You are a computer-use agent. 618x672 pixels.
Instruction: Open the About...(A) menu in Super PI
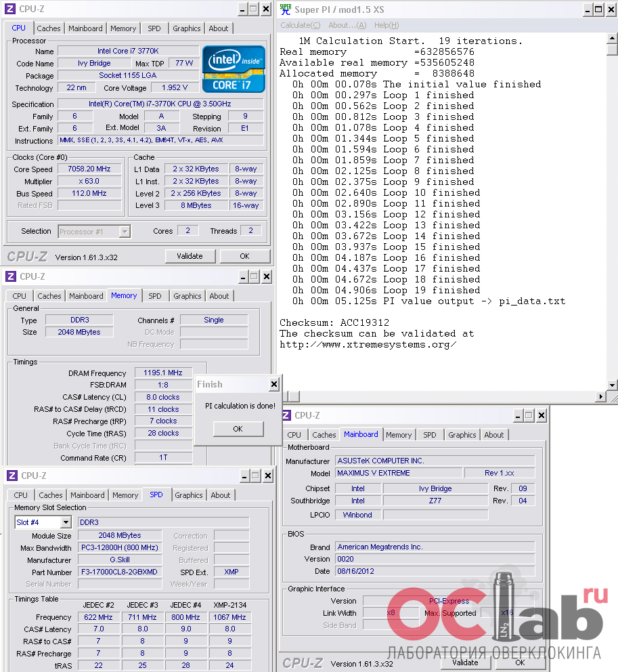coord(347,25)
